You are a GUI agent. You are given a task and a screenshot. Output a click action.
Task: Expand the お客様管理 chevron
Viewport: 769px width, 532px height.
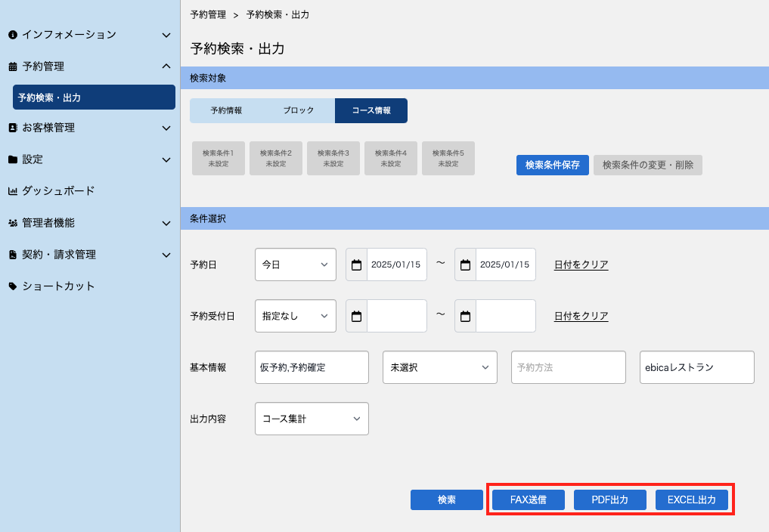pos(166,128)
